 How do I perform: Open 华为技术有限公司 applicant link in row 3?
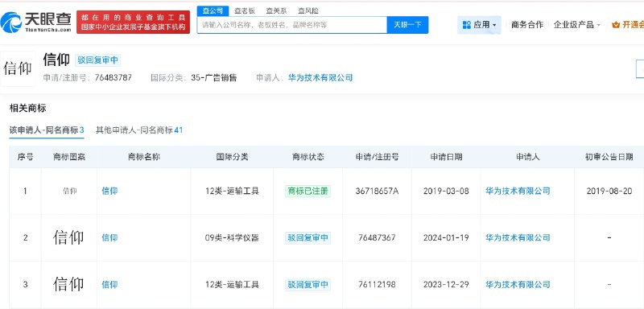tap(518, 284)
